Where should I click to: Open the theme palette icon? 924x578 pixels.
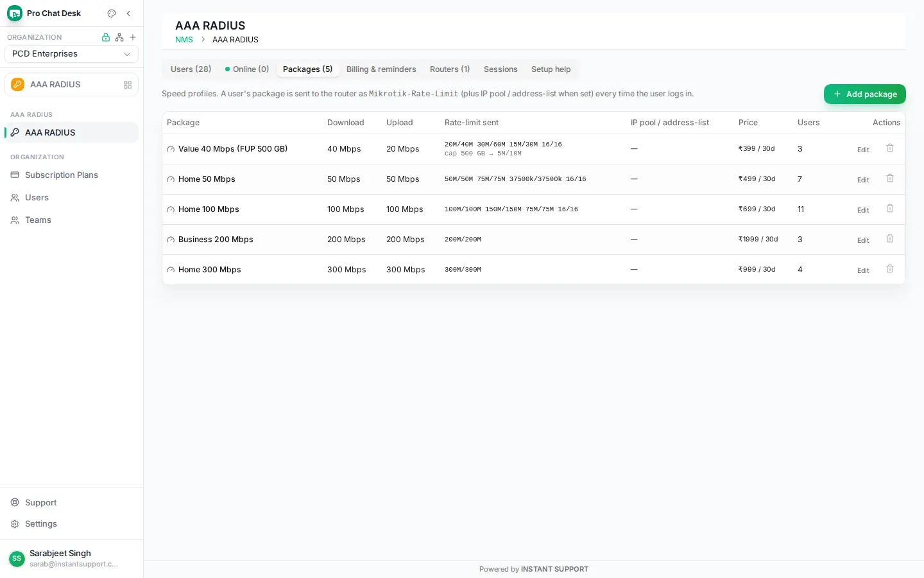112,13
